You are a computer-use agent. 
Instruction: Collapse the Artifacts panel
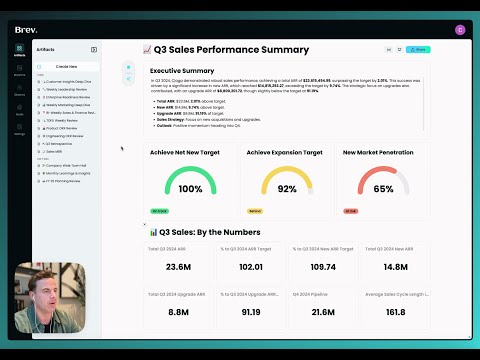click(94, 50)
